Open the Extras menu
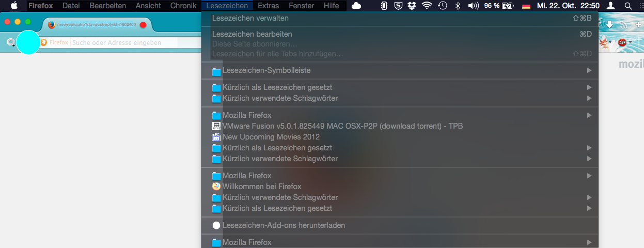 pos(268,6)
